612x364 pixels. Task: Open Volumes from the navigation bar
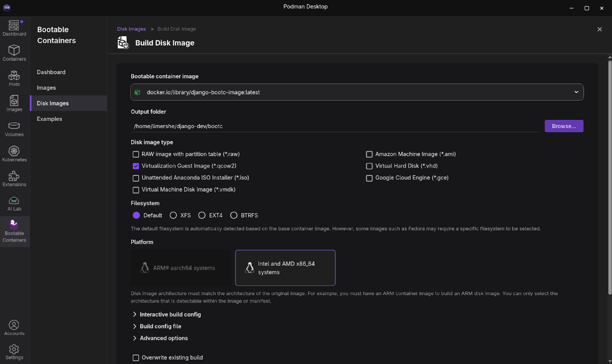(14, 128)
